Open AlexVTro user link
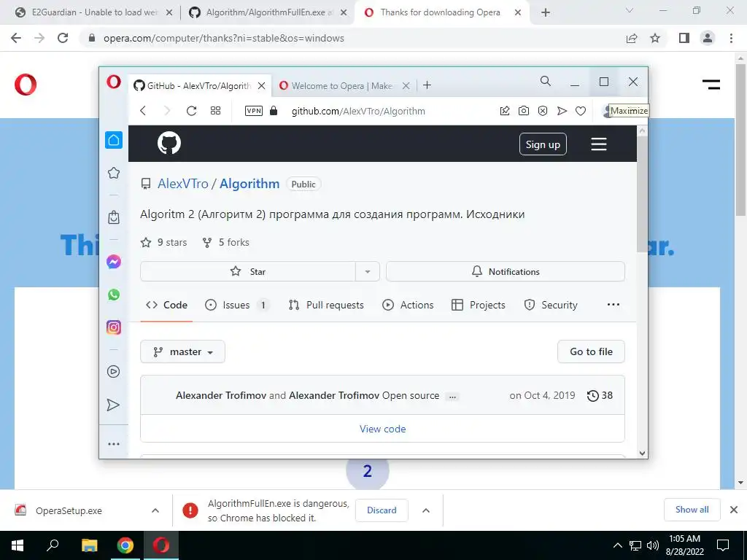The height and width of the screenshot is (560, 747). point(183,184)
